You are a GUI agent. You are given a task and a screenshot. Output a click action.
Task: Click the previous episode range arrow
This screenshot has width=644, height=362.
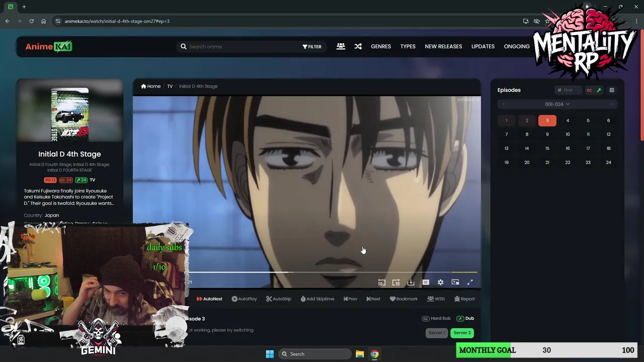(x=504, y=104)
